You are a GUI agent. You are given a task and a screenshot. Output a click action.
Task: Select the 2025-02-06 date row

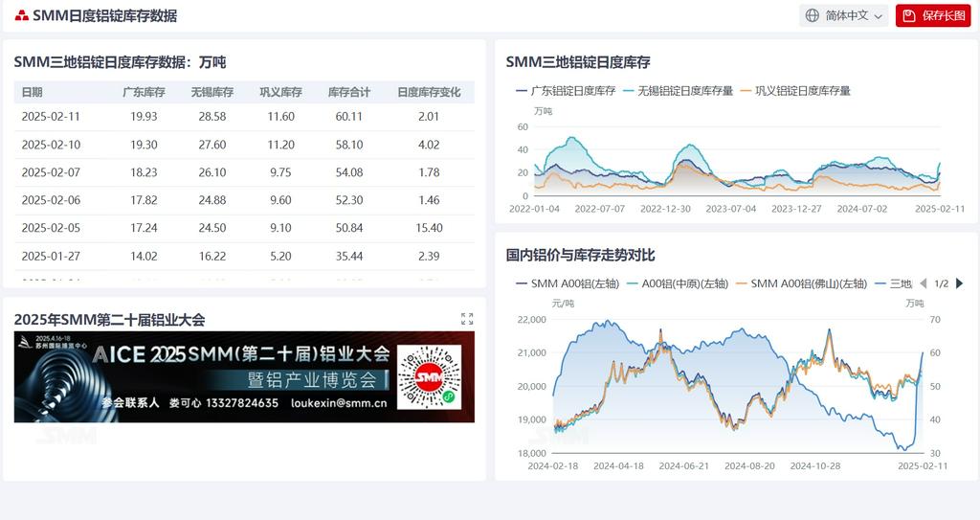[x=244, y=200]
